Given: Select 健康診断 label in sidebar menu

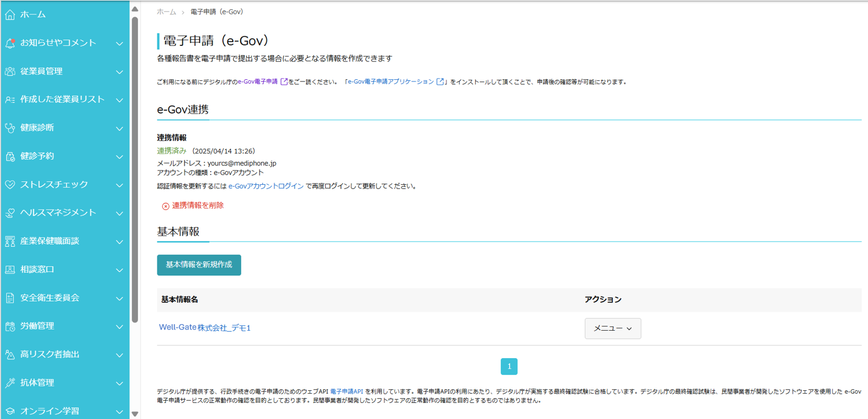Looking at the screenshot, I should click(37, 127).
